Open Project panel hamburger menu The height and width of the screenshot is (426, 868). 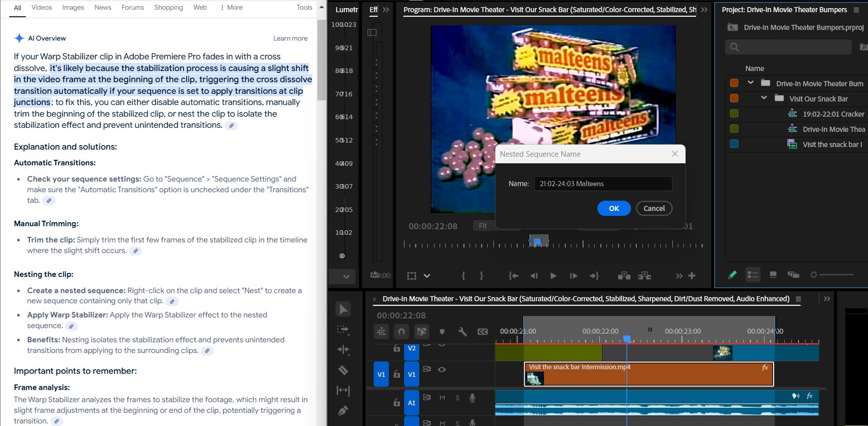pyautogui.click(x=856, y=10)
